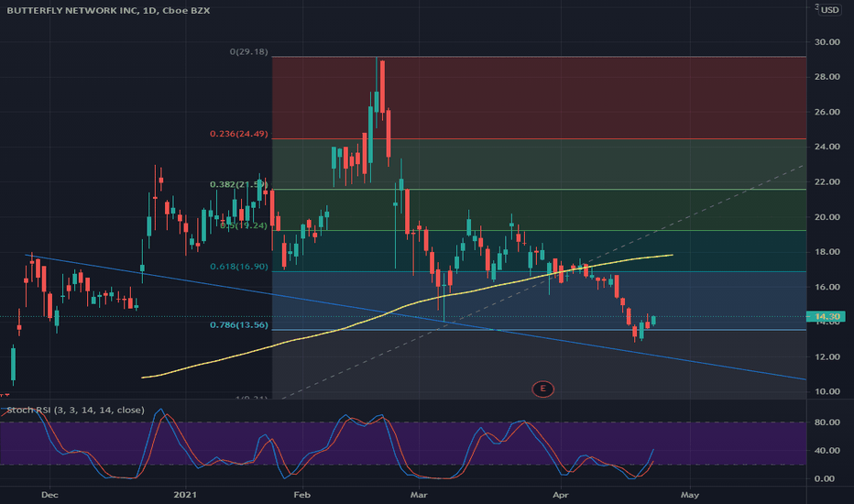Click the Mar time axis label
Screen dimensions: 854x504
tap(419, 495)
